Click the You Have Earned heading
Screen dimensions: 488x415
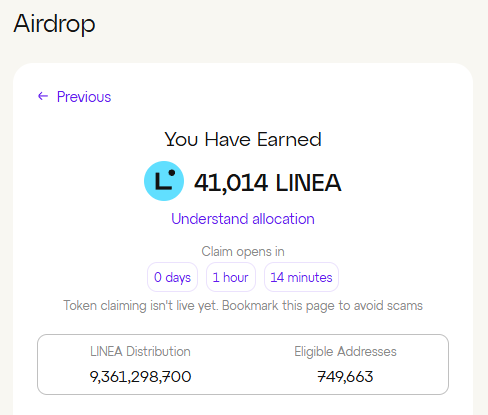click(x=243, y=139)
